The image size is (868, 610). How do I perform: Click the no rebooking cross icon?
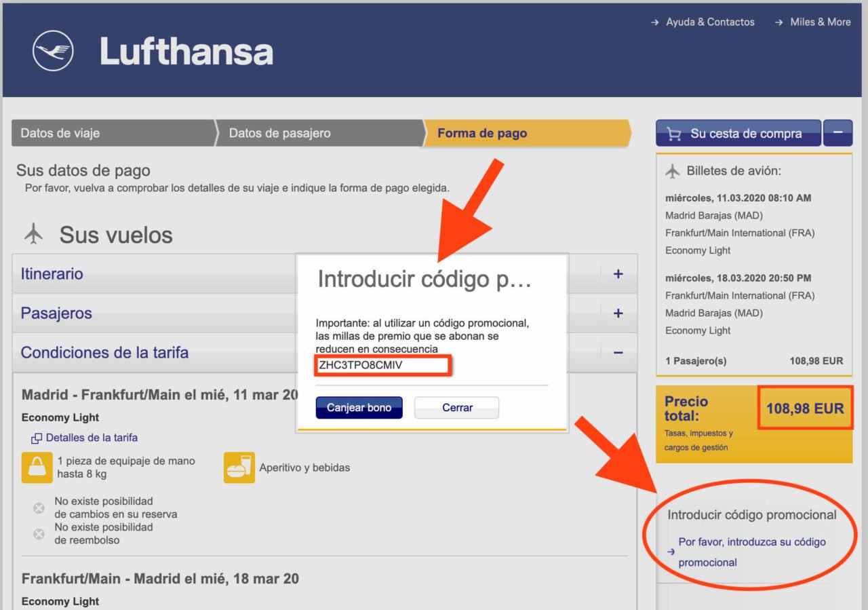39,508
